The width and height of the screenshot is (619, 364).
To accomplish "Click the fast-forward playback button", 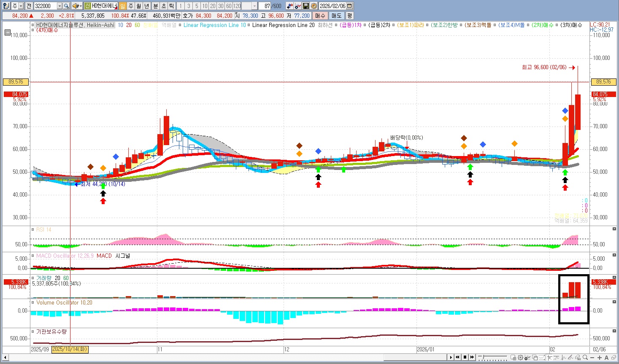I will (472, 358).
